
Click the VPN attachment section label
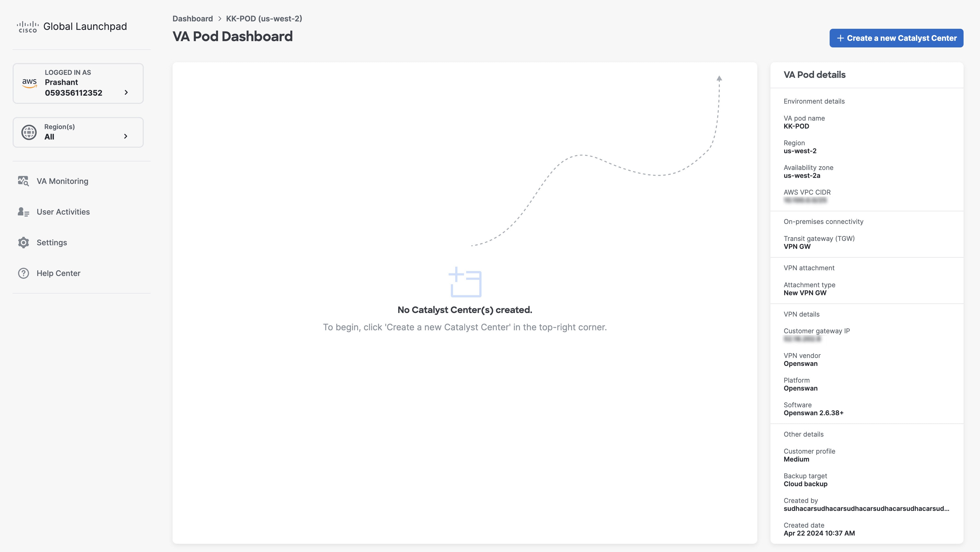tap(809, 268)
